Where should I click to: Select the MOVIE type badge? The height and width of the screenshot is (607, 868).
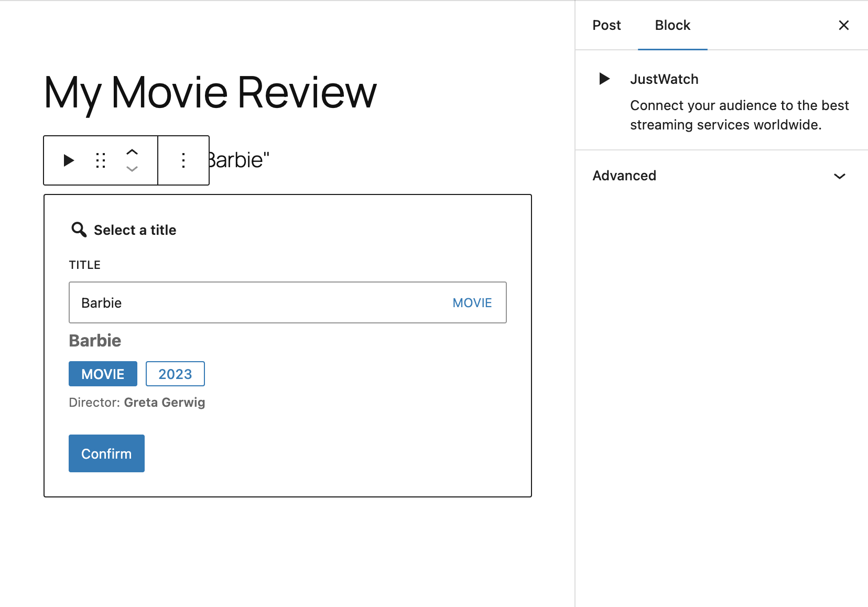[102, 374]
